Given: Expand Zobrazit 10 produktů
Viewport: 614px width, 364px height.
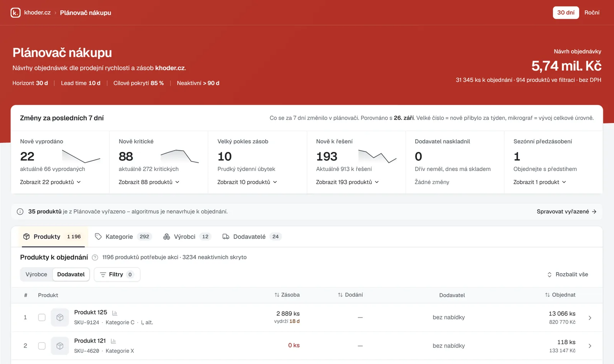Looking at the screenshot, I should (247, 182).
